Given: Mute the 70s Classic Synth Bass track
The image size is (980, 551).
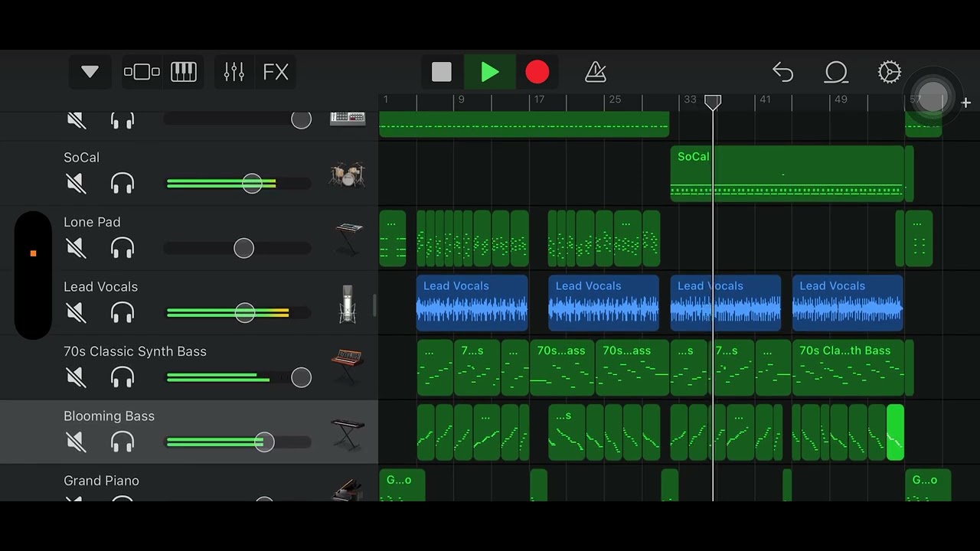Looking at the screenshot, I should tap(75, 377).
